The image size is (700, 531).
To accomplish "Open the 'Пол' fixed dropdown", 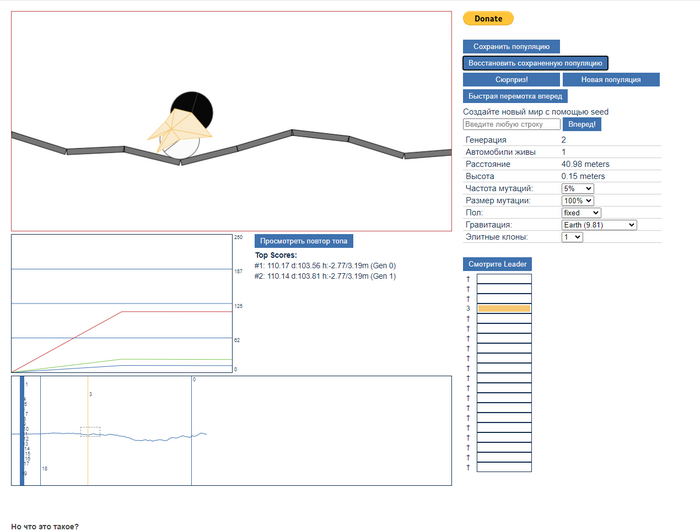I will click(581, 213).
